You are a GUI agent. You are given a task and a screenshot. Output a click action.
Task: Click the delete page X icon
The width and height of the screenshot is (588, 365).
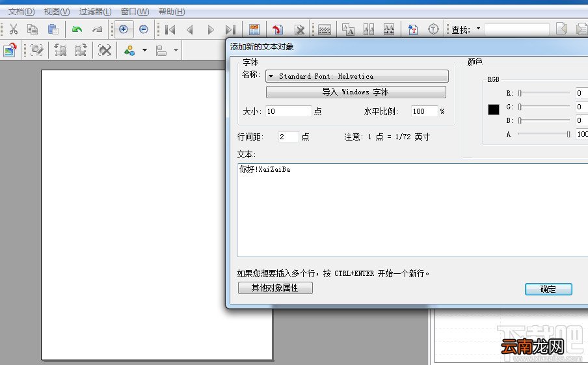299,30
